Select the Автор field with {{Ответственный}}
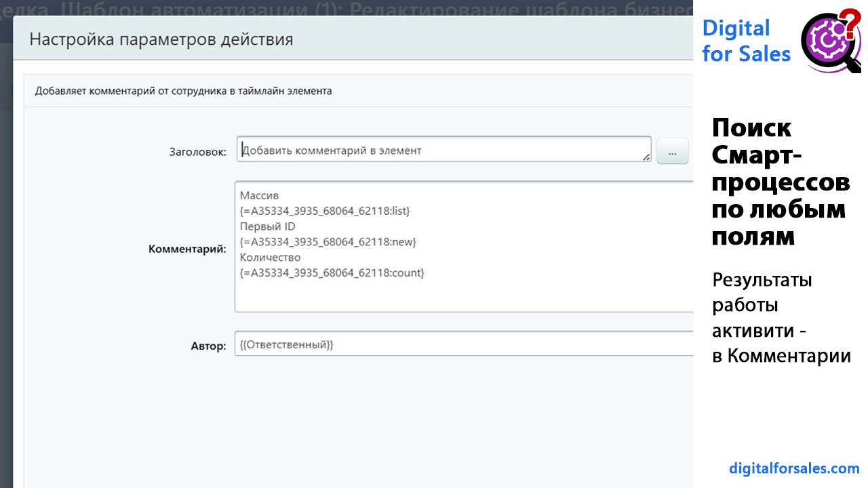 tap(461, 344)
